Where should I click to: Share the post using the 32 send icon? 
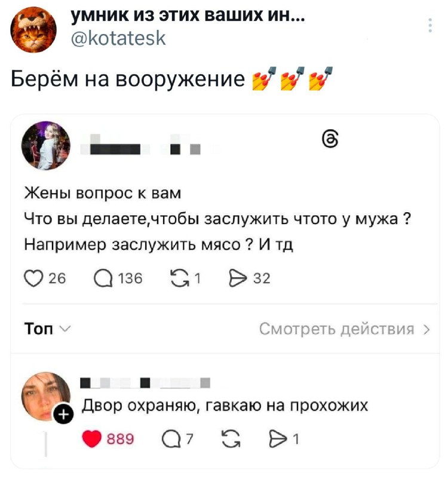coord(238,278)
